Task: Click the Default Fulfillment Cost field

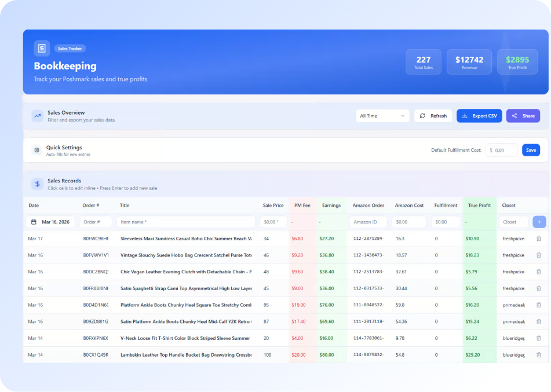Action: [502, 151]
